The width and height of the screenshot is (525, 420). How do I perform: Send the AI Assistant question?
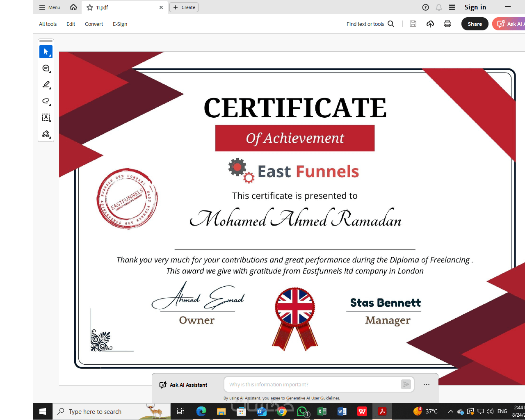point(406,384)
